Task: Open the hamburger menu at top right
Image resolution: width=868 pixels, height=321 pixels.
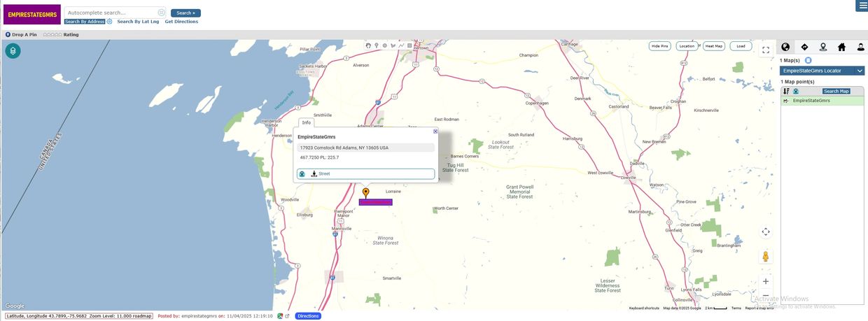Action: click(861, 6)
